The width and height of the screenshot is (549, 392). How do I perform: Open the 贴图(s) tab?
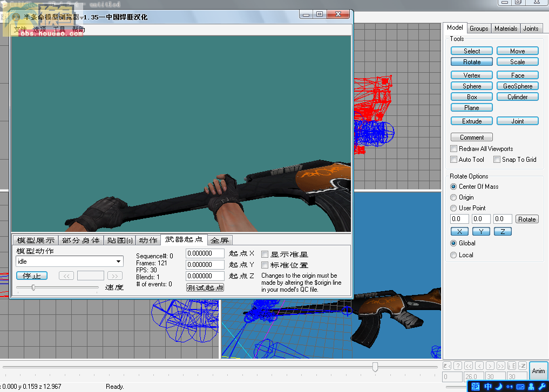pos(120,240)
